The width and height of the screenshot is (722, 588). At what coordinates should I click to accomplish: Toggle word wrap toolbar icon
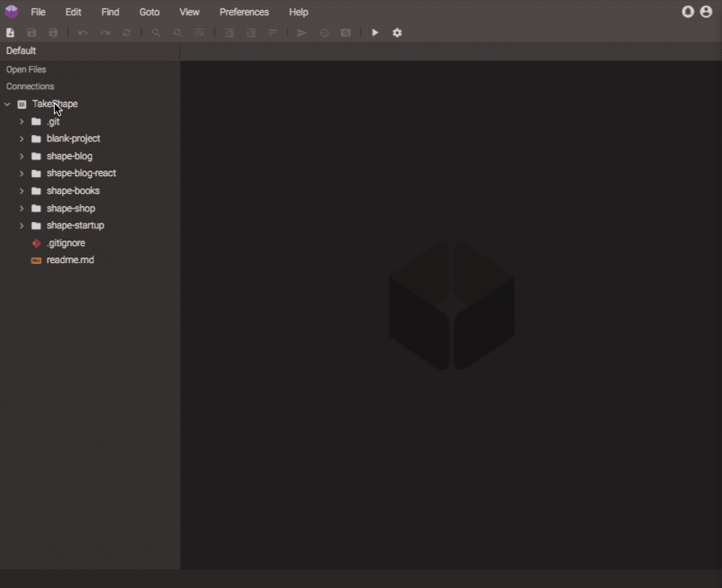[199, 33]
